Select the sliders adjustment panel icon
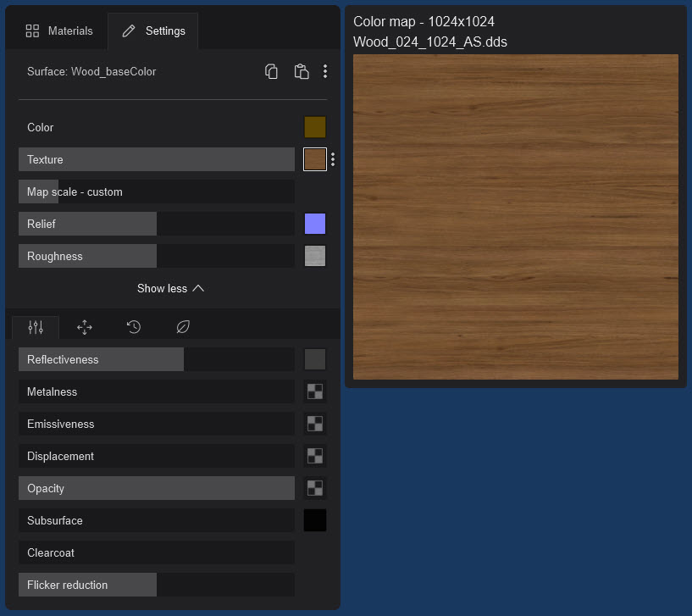Image resolution: width=692 pixels, height=616 pixels. click(35, 326)
